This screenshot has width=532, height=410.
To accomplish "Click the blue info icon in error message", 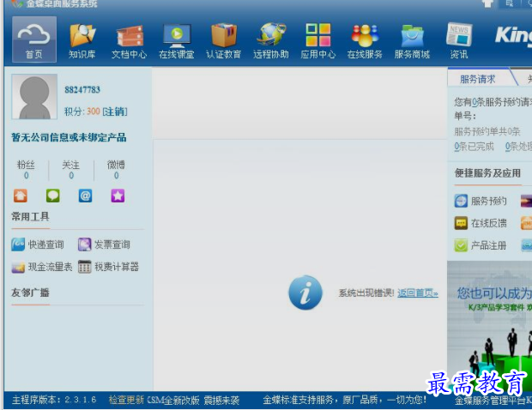I will click(305, 292).
